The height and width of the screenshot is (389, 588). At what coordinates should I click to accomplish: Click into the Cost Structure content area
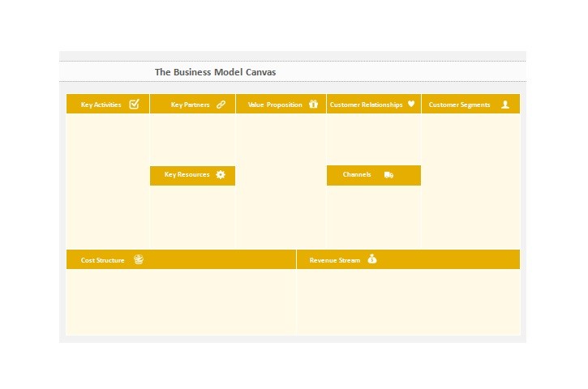[x=181, y=301]
